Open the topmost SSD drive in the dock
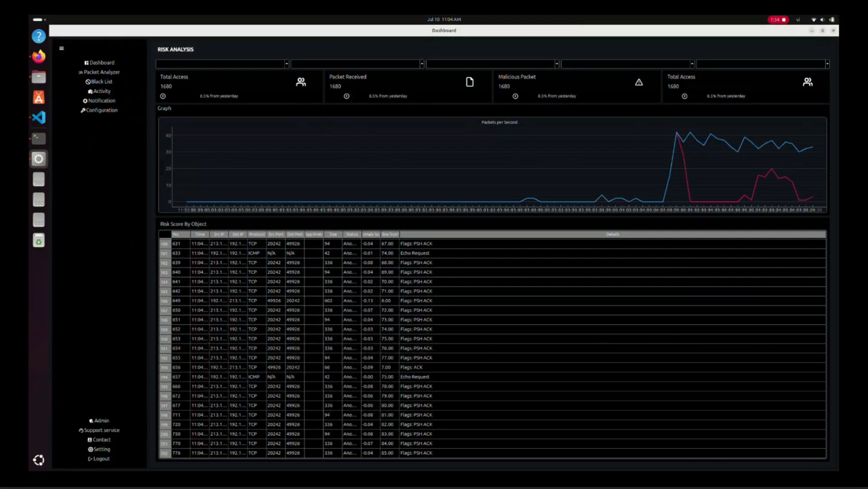Viewport: 868px width, 489px height. pos(39,180)
